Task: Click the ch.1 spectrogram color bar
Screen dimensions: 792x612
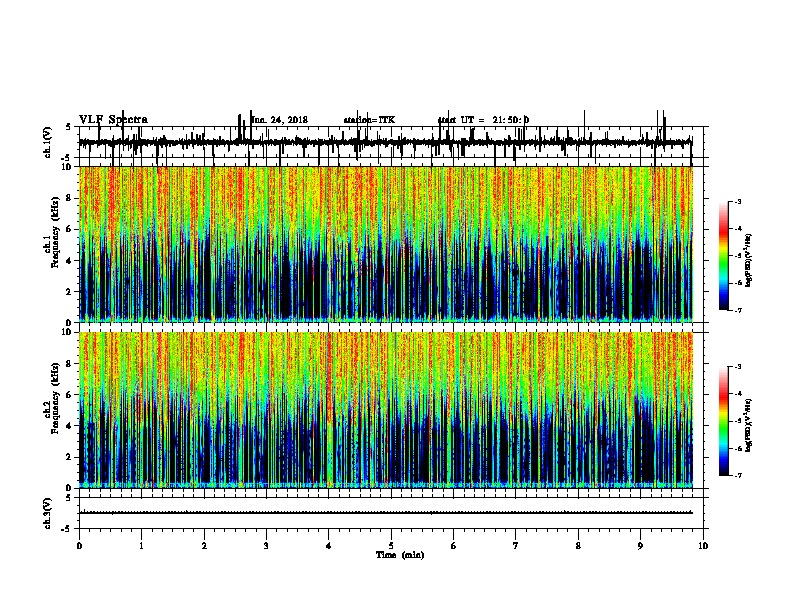Action: point(724,256)
